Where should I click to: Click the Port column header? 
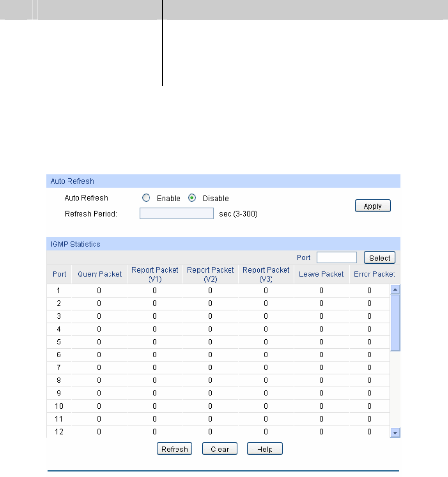59,274
